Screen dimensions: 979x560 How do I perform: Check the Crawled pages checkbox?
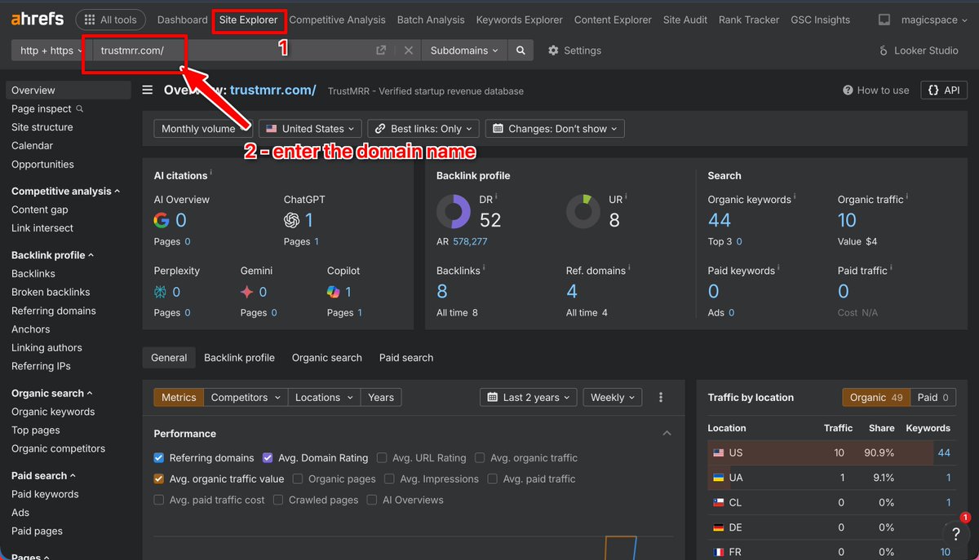point(278,500)
